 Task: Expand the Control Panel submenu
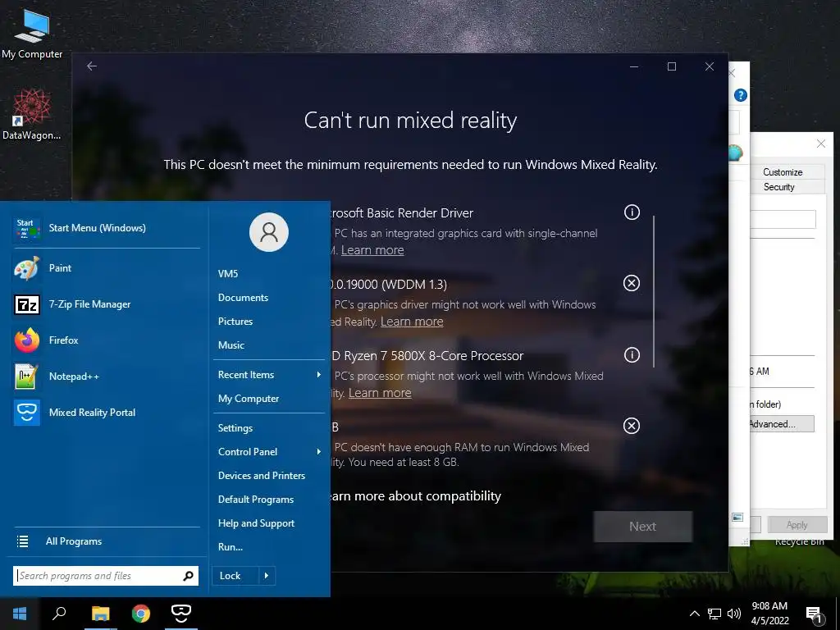point(269,452)
